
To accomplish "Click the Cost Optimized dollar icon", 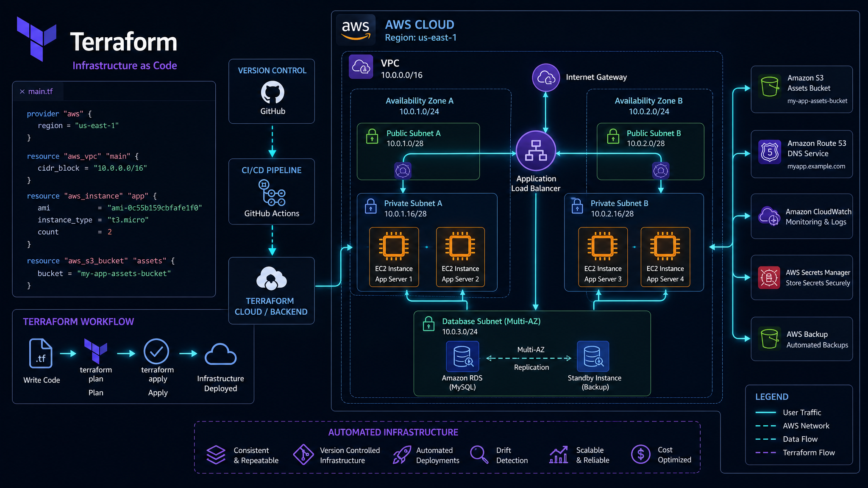I will pyautogui.click(x=640, y=455).
